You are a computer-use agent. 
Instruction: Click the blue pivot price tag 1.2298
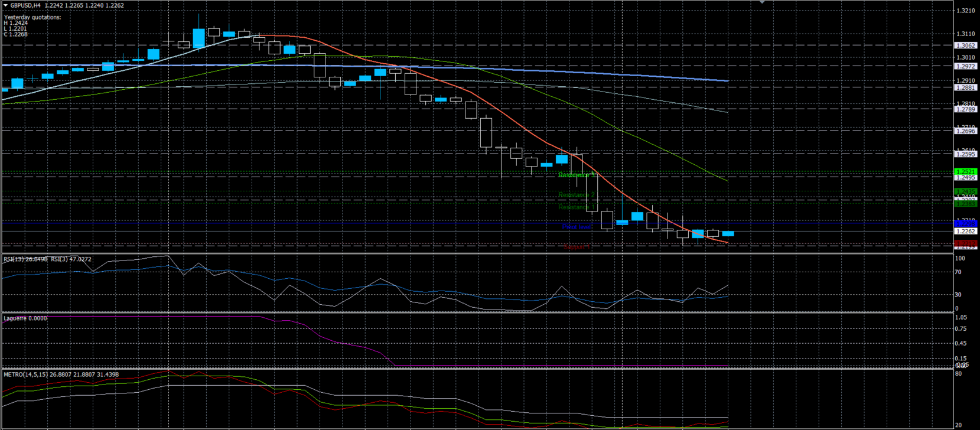click(966, 223)
